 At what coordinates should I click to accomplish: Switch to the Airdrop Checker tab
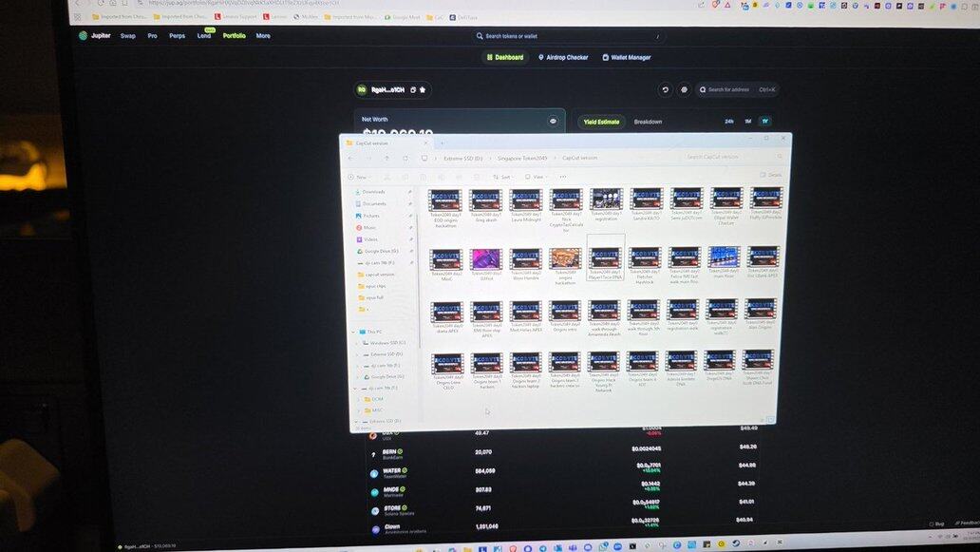pos(563,57)
